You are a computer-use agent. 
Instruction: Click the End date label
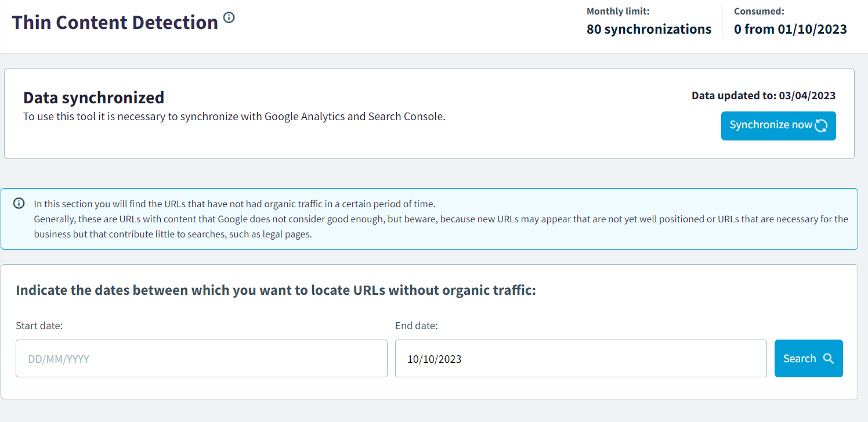click(x=416, y=326)
